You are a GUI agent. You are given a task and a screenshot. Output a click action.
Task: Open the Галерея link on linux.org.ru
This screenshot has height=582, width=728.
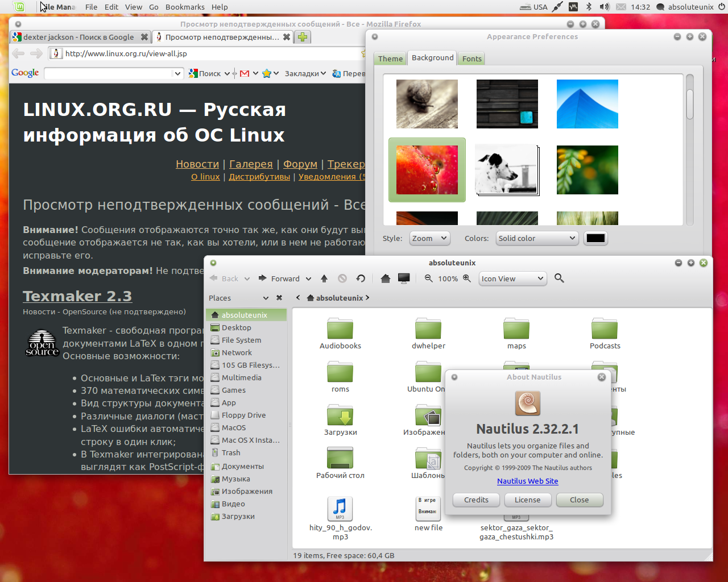point(251,164)
